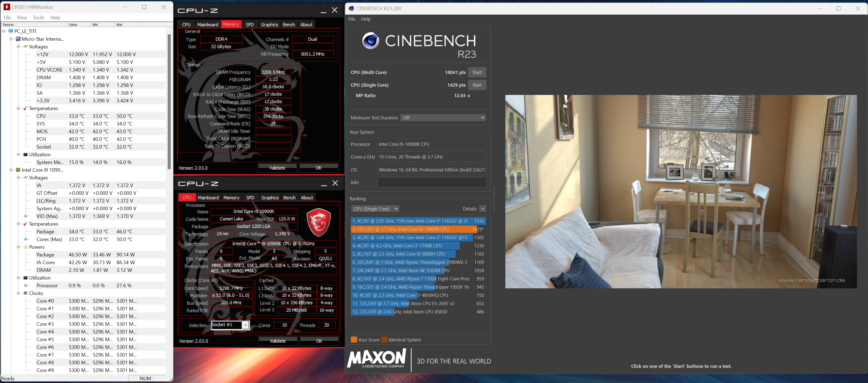The image size is (868, 383).
Task: Open the CPU (Single Core) ranking dropdown
Action: coord(375,209)
